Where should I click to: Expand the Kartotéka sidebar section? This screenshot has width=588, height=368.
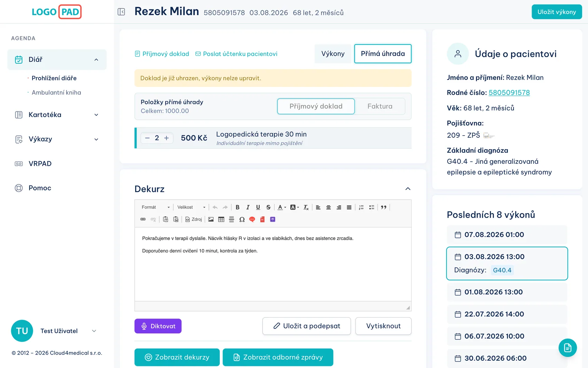[57, 115]
